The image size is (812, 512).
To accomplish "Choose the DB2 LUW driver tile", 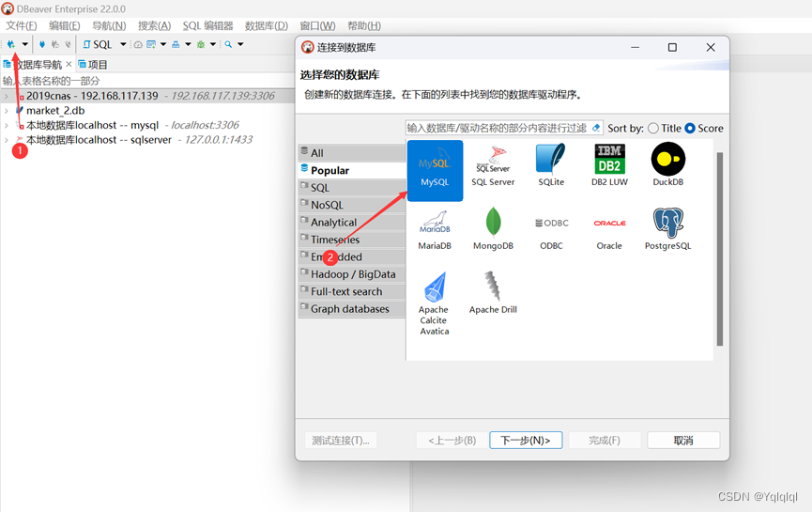I will click(x=609, y=167).
